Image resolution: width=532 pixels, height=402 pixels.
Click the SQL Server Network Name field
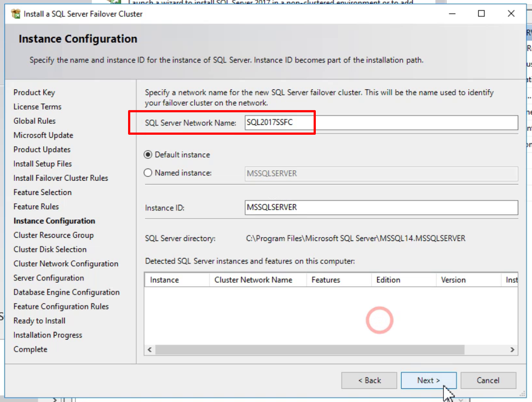(381, 123)
